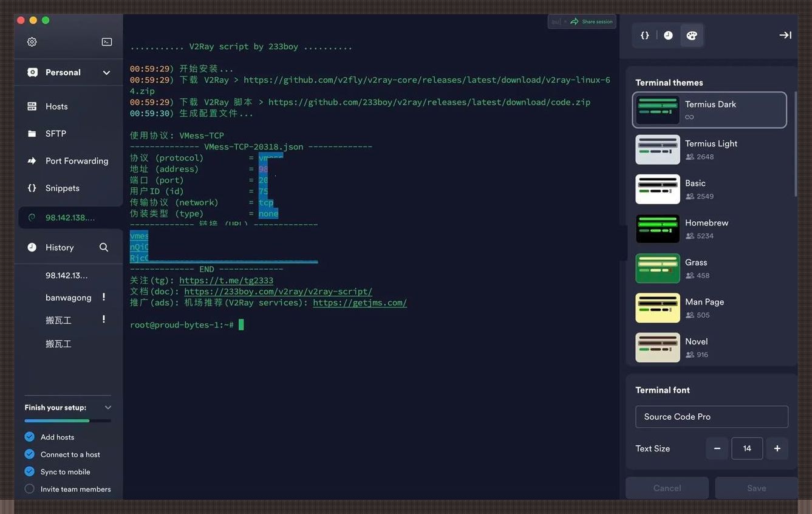Open the t.me/tg2333 link in terminal
The image size is (812, 514).
click(226, 281)
